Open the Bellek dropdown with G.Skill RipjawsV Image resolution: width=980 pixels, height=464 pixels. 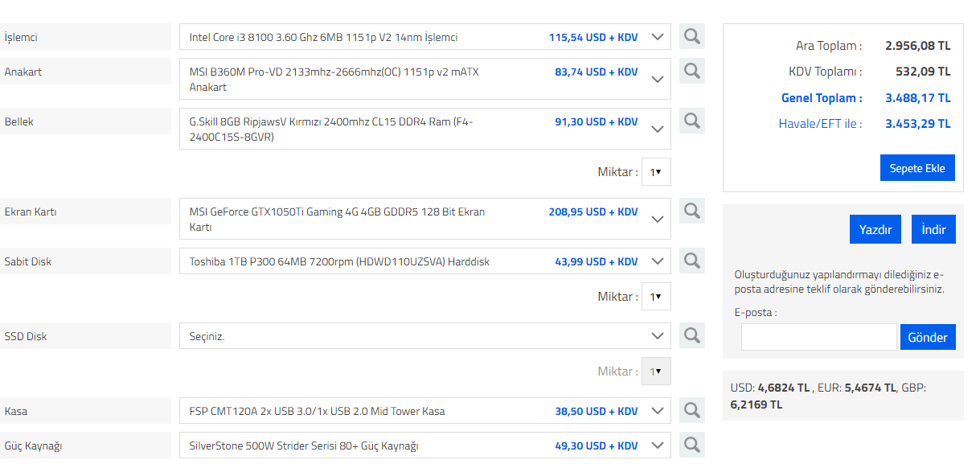(425, 129)
